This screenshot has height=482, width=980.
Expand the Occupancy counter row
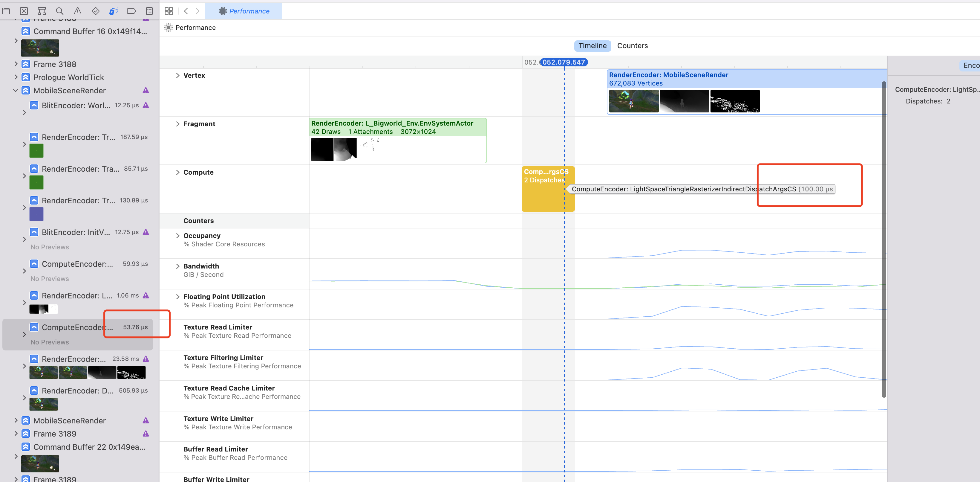coord(178,236)
